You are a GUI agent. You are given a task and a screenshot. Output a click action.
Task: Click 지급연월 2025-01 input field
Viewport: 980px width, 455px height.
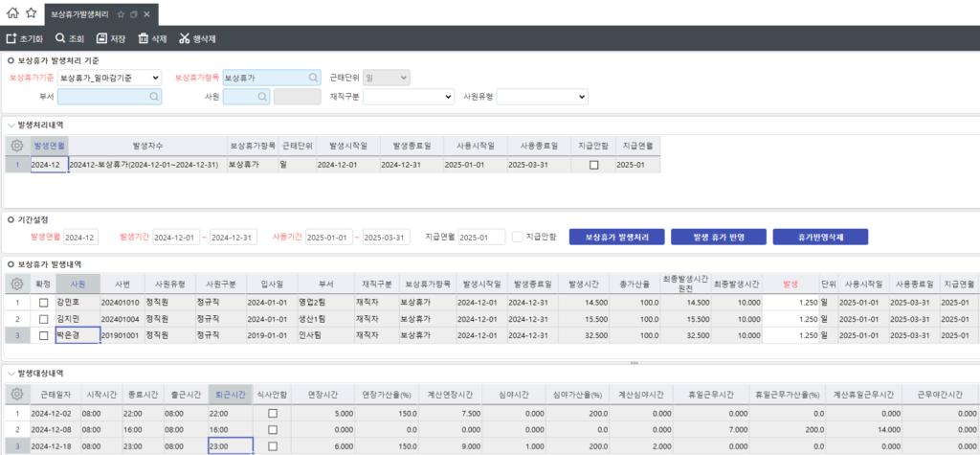point(482,238)
